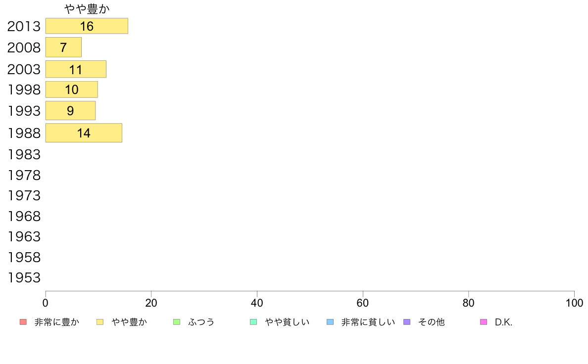The image size is (588, 364).
Task: Click the 1953 year label
Action: point(24,278)
